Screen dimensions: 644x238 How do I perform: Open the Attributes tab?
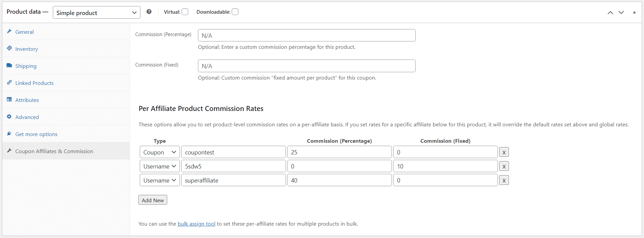[x=66, y=100]
